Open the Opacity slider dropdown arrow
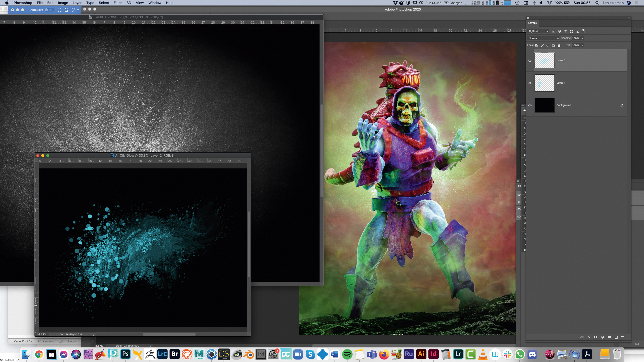 [582, 38]
